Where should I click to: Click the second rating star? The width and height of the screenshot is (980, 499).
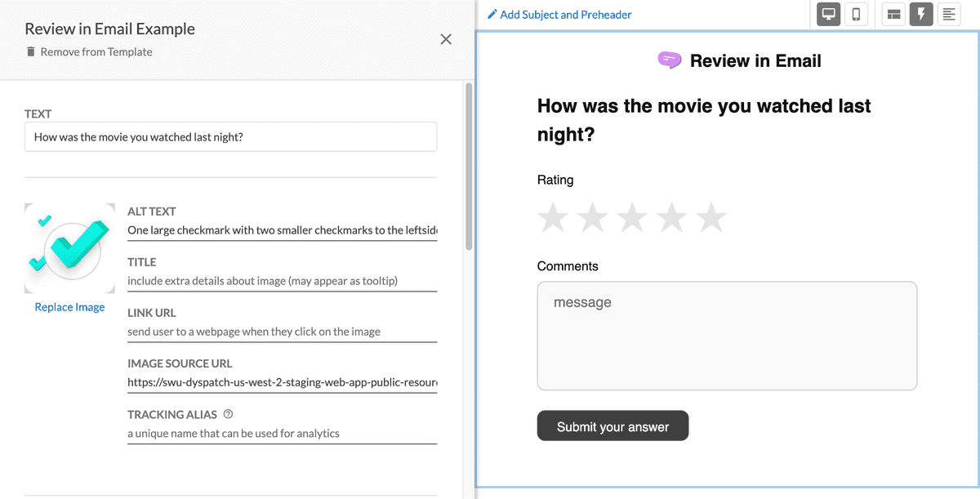[593, 217]
